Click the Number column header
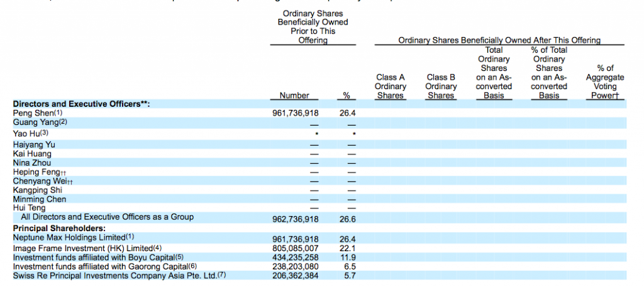Viewport: 644px width, 287px height. (x=294, y=95)
